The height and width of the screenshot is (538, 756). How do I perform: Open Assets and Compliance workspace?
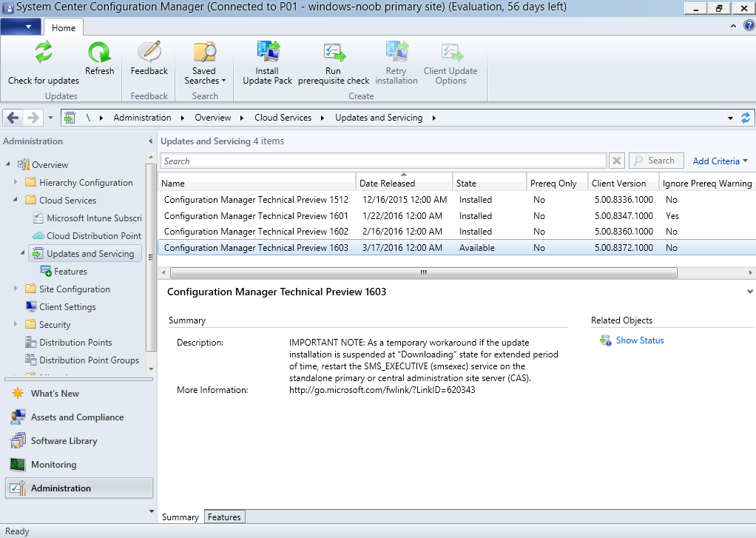78,417
